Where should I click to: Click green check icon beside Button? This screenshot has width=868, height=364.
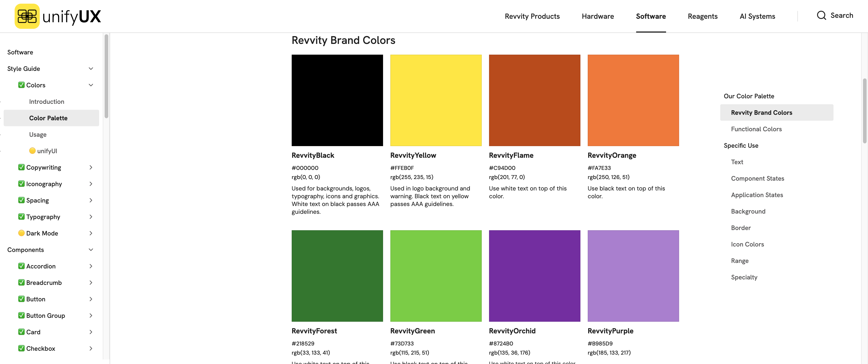click(21, 299)
